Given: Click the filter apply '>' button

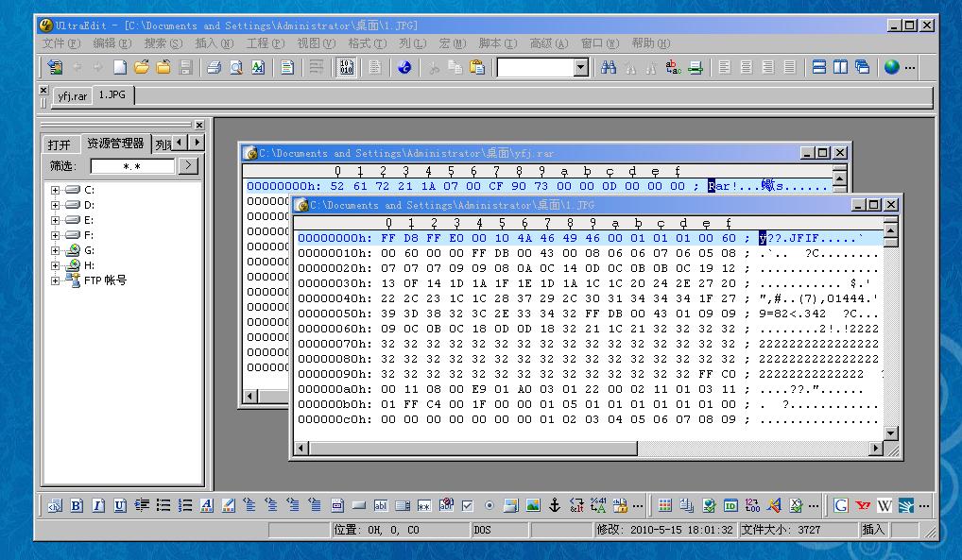Looking at the screenshot, I should pyautogui.click(x=188, y=166).
